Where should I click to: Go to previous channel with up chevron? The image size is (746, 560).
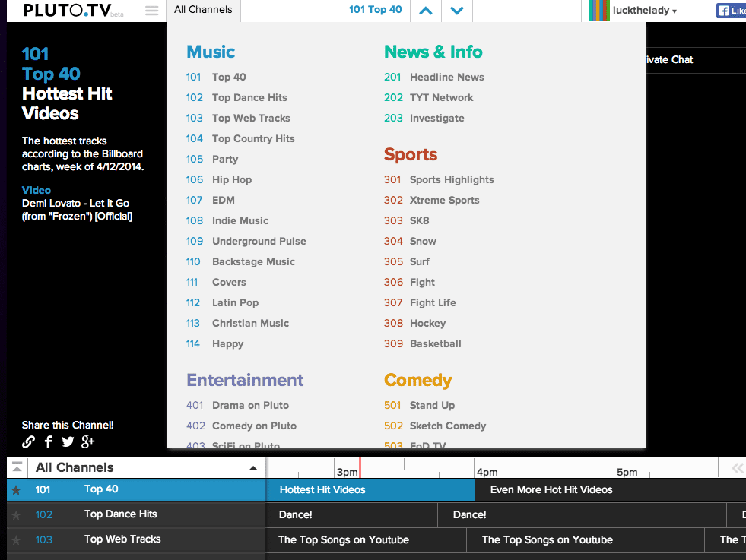[x=426, y=11]
